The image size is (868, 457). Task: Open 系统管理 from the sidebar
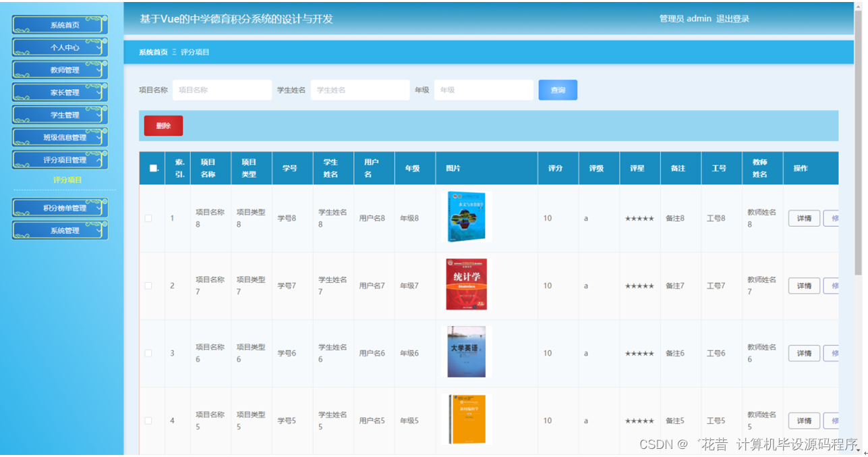pos(59,230)
